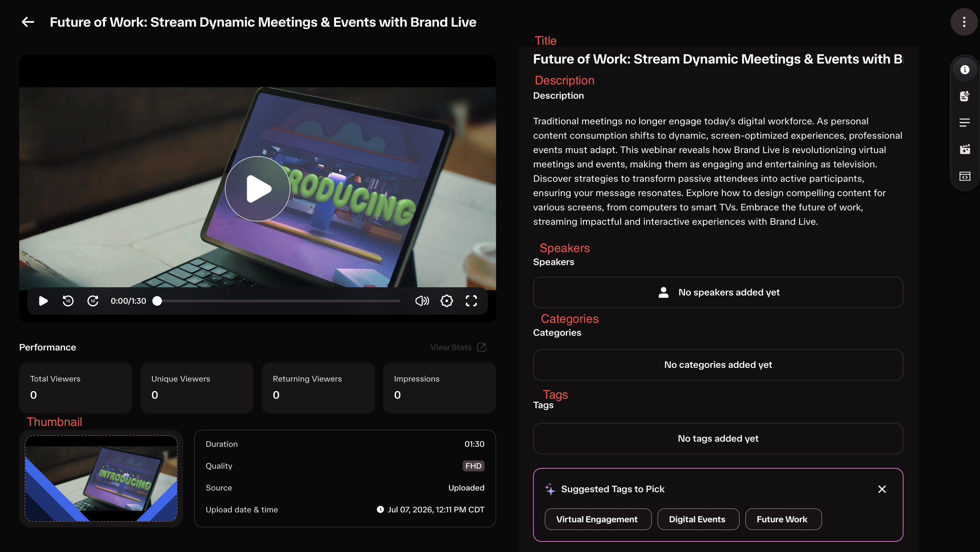Click the Performance section heading
This screenshot has width=980, height=552.
click(x=47, y=347)
